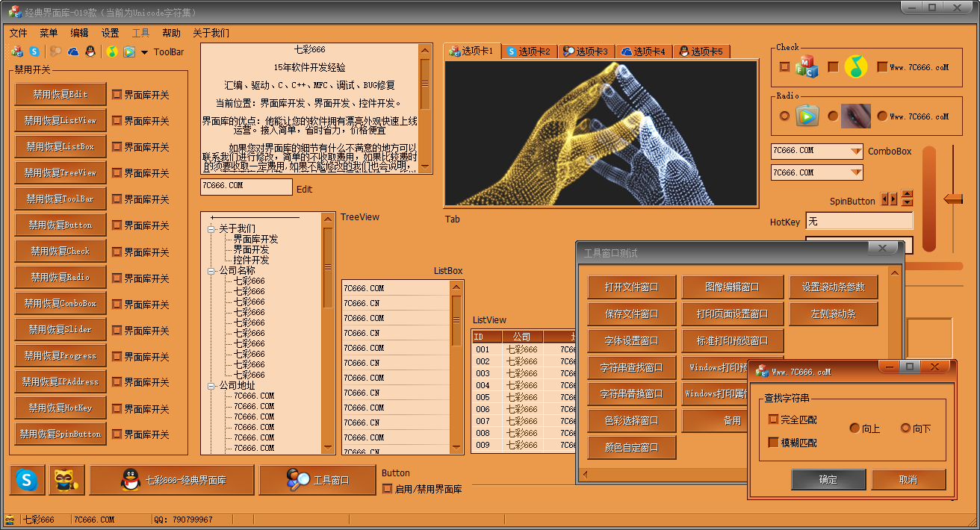Click in the HotKey input field
The image size is (980, 530).
(859, 221)
